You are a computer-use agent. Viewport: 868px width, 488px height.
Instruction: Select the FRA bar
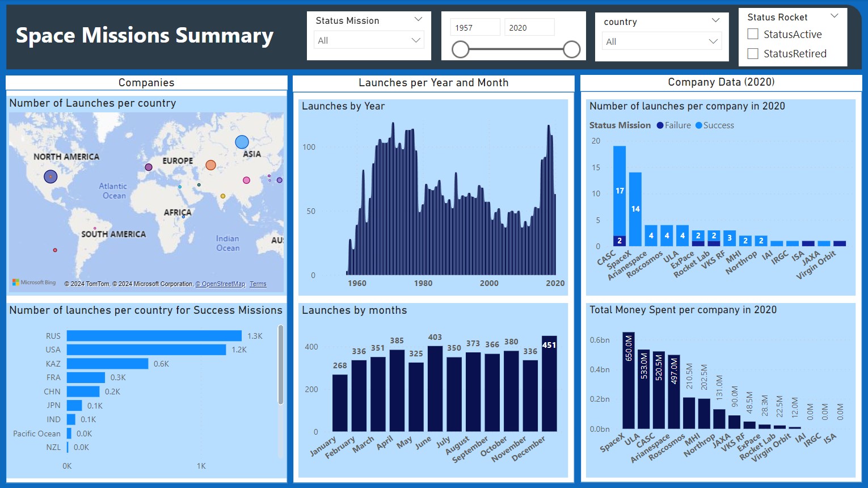click(x=86, y=377)
